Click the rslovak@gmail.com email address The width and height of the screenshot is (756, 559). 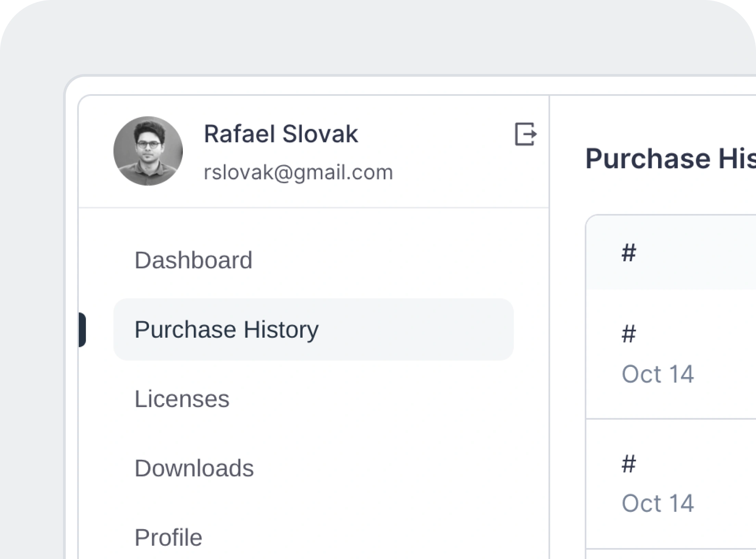click(x=298, y=172)
